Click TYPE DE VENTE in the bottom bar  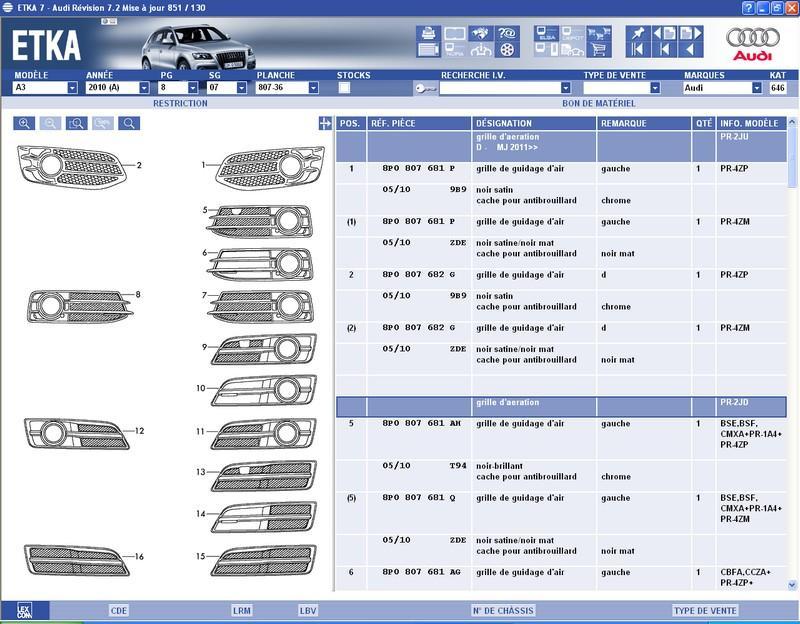[705, 610]
